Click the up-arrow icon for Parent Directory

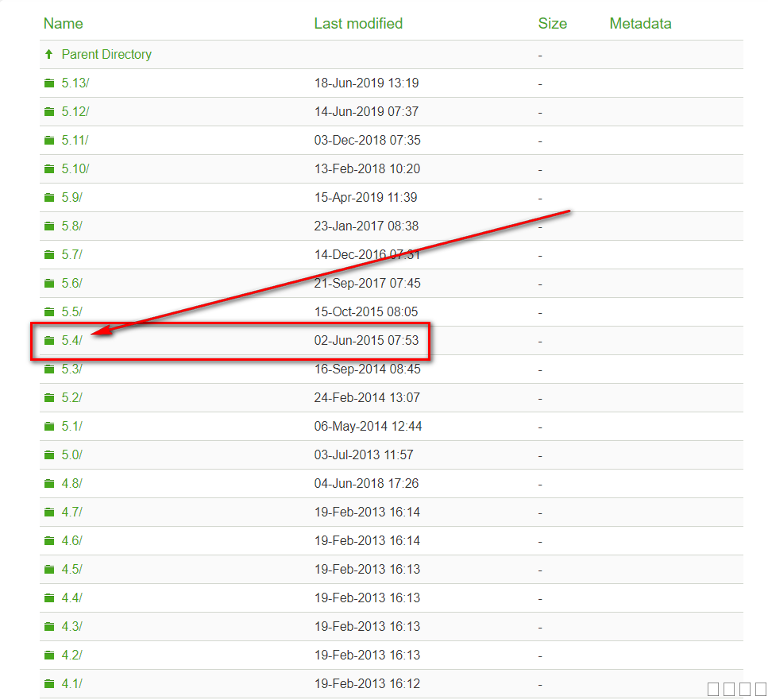click(49, 55)
